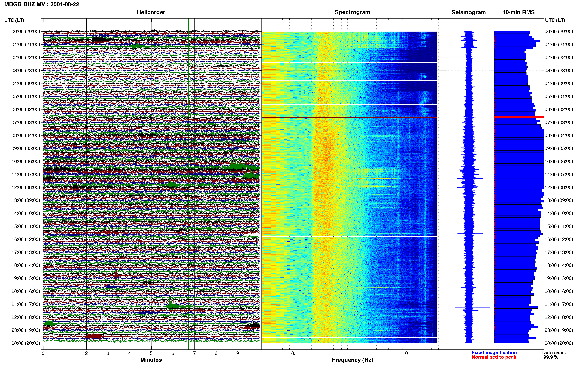
Task: Click the '0.1' frequency tick label
Action: coord(295,353)
